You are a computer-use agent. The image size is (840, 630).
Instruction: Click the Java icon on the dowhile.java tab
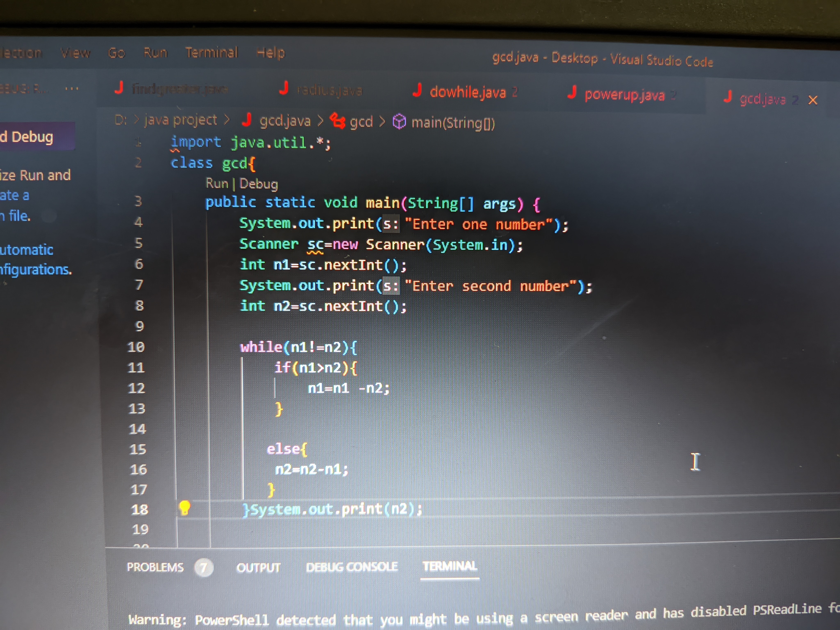(417, 90)
